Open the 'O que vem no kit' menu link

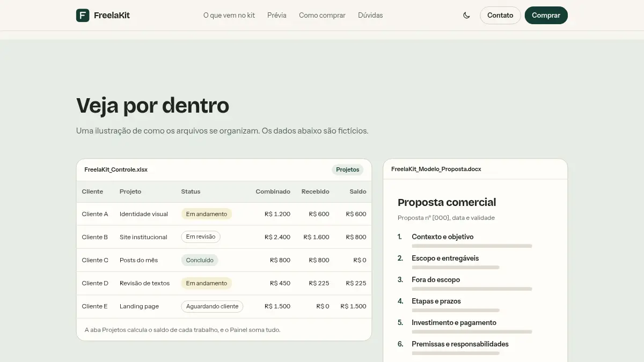point(229,16)
